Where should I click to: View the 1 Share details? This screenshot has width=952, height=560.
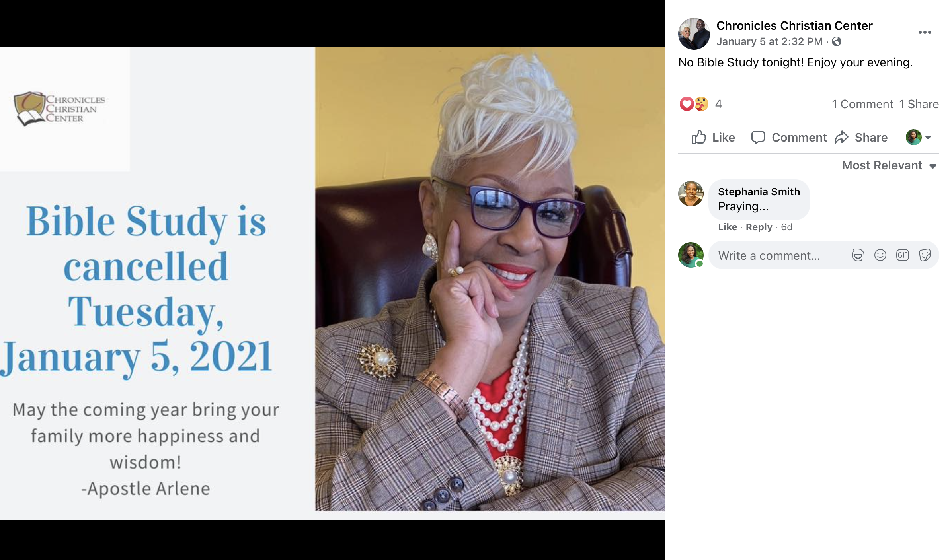(919, 104)
